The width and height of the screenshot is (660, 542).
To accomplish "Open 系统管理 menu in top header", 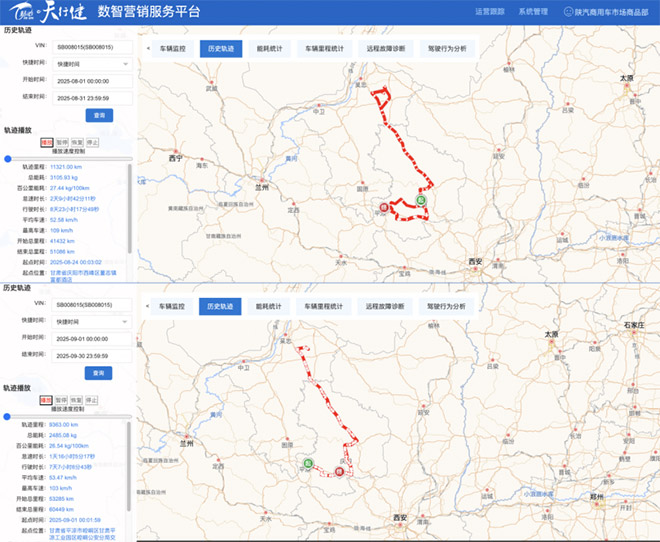I will click(532, 12).
